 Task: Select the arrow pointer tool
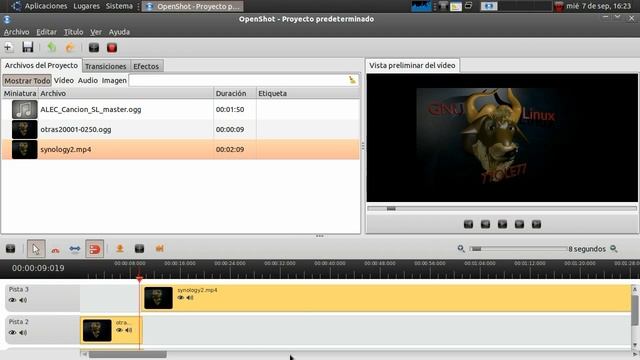click(36, 249)
